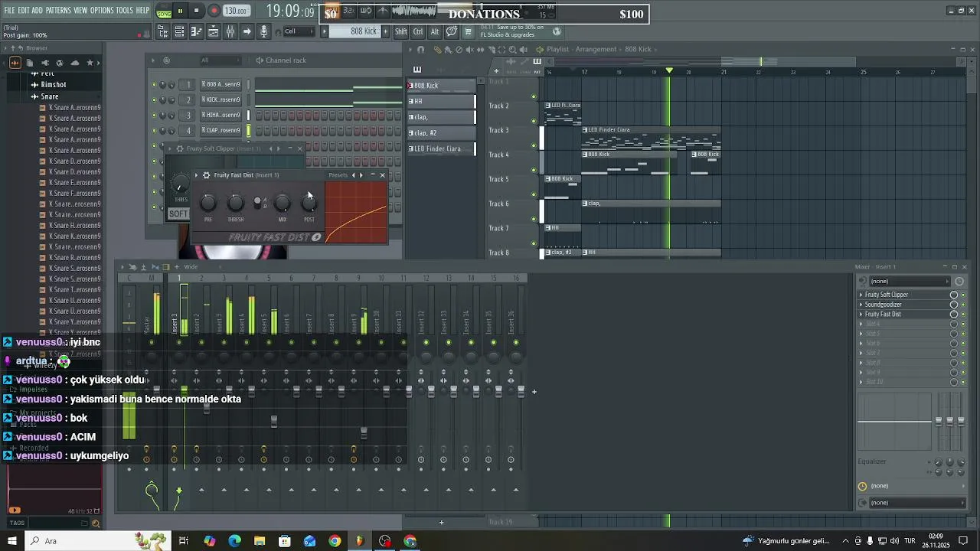Open the OPTIONS menu
Image resolution: width=980 pixels, height=551 pixels.
tap(102, 11)
